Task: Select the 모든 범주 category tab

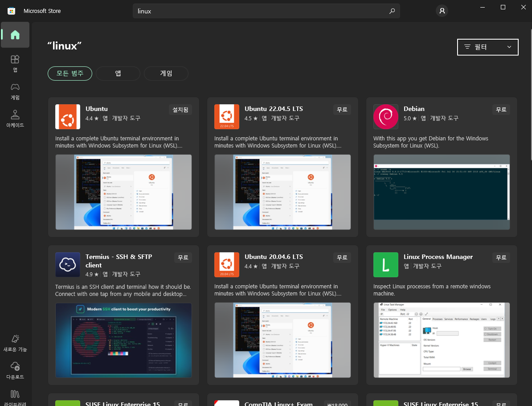Action: click(x=70, y=74)
